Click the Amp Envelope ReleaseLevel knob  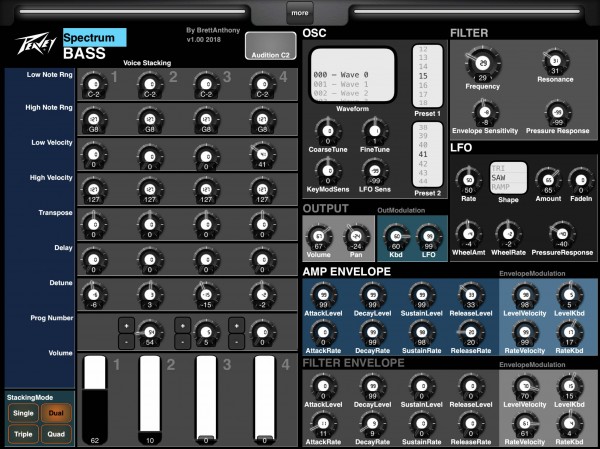[x=471, y=296]
